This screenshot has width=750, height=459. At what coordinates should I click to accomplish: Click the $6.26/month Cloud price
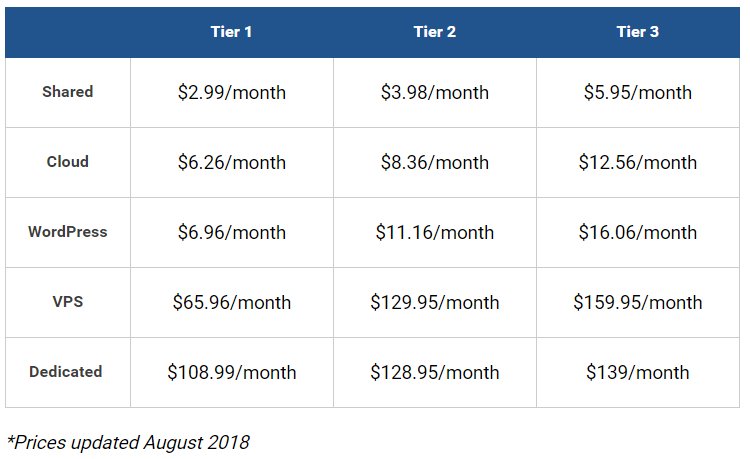pos(232,163)
